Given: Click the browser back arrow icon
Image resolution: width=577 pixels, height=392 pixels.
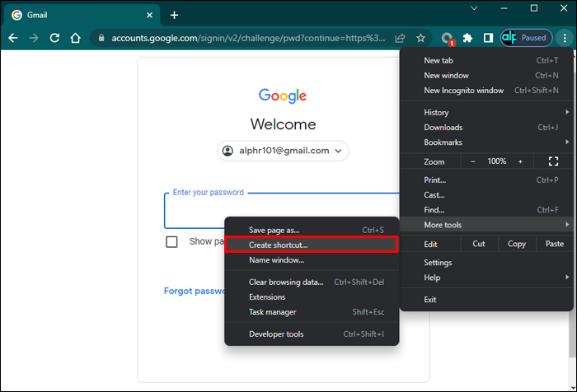Looking at the screenshot, I should click(x=13, y=38).
